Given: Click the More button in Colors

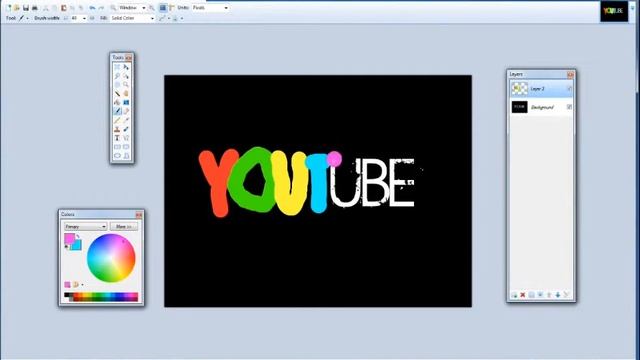Looking at the screenshot, I should (124, 227).
